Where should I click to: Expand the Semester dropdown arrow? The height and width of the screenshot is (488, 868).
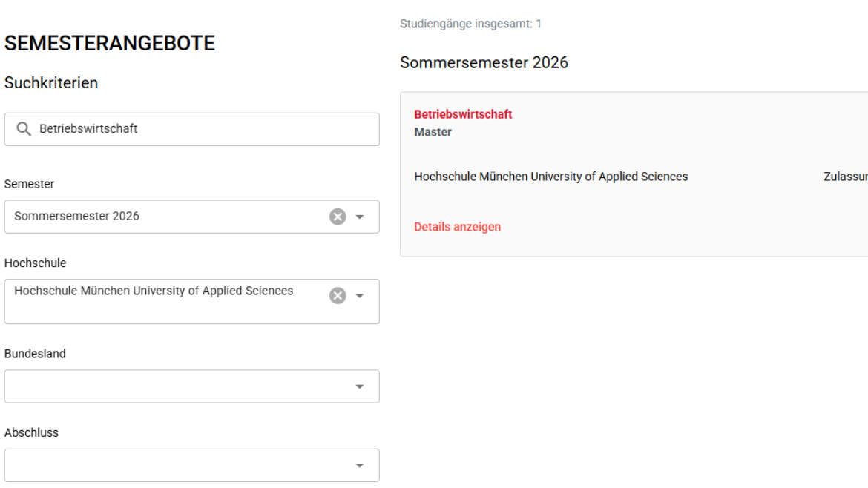[360, 217]
